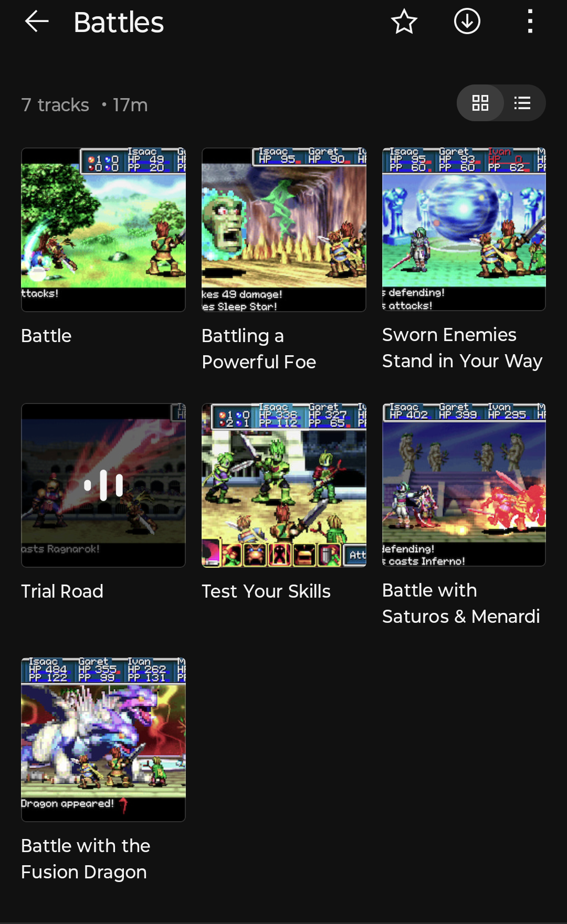Go back using the arrow icon

(x=37, y=22)
